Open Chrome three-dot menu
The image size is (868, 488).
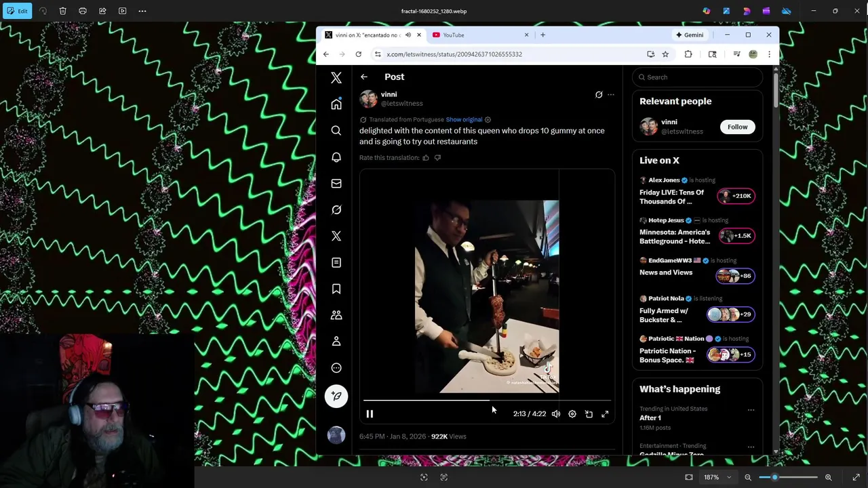pyautogui.click(x=769, y=54)
